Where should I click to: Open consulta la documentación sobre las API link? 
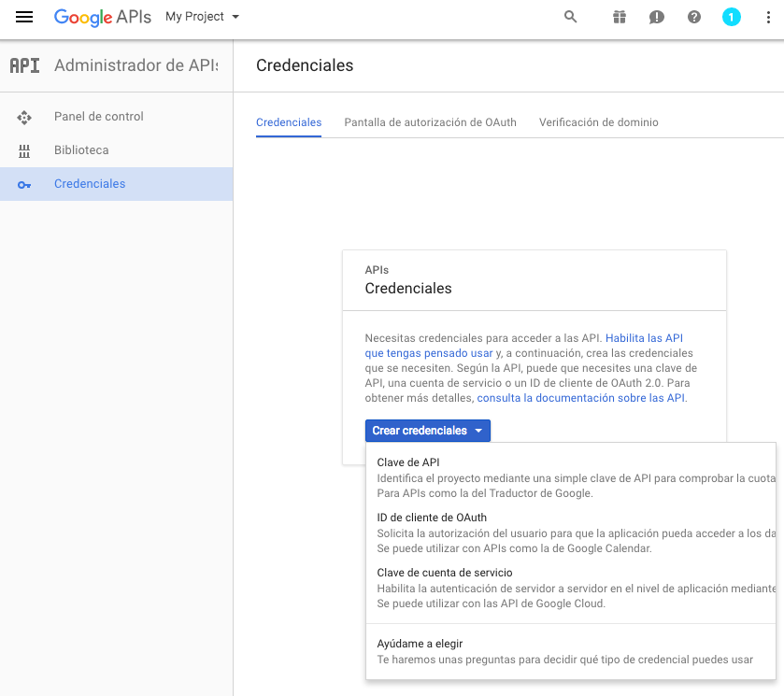581,398
